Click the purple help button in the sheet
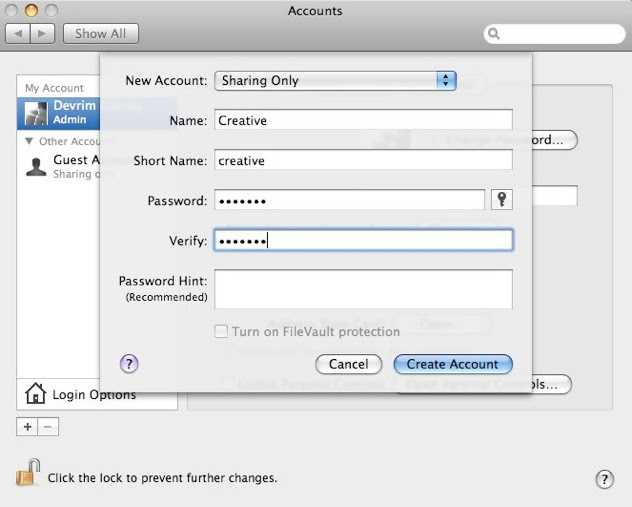The width and height of the screenshot is (632, 507). (129, 364)
